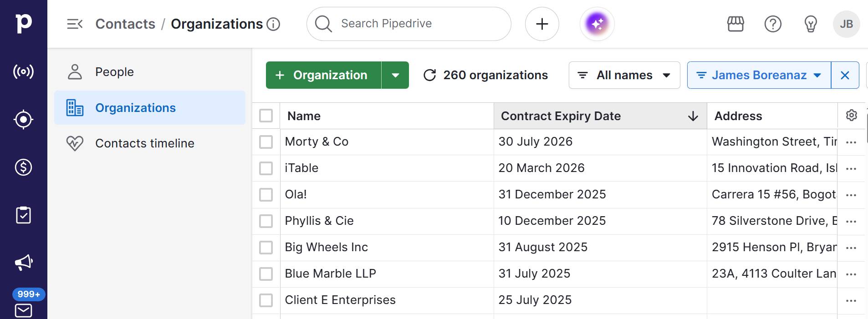Viewport: 868px width, 319px height.
Task: Open JB account avatar menu
Action: pyautogui.click(x=846, y=24)
